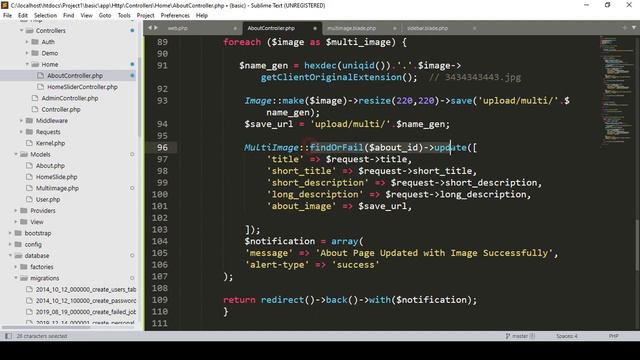
Task: Click the next-tab arrow icon
Action: 156,28
